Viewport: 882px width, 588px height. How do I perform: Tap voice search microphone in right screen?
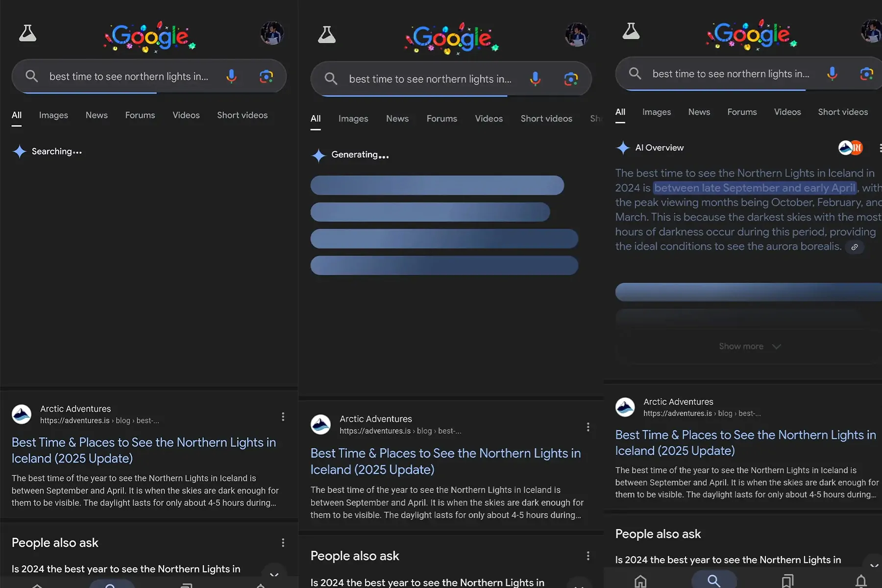click(832, 74)
